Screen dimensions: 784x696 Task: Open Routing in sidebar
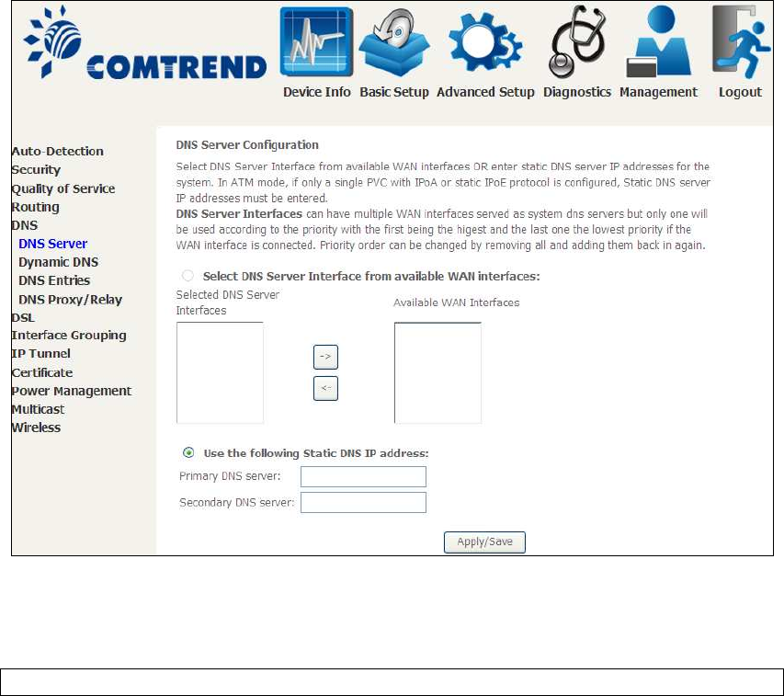point(36,207)
